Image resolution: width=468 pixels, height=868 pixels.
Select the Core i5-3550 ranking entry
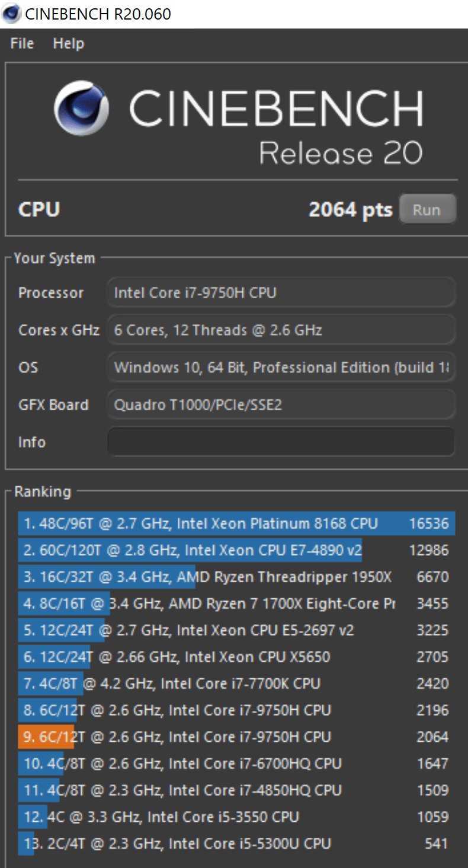(x=236, y=817)
